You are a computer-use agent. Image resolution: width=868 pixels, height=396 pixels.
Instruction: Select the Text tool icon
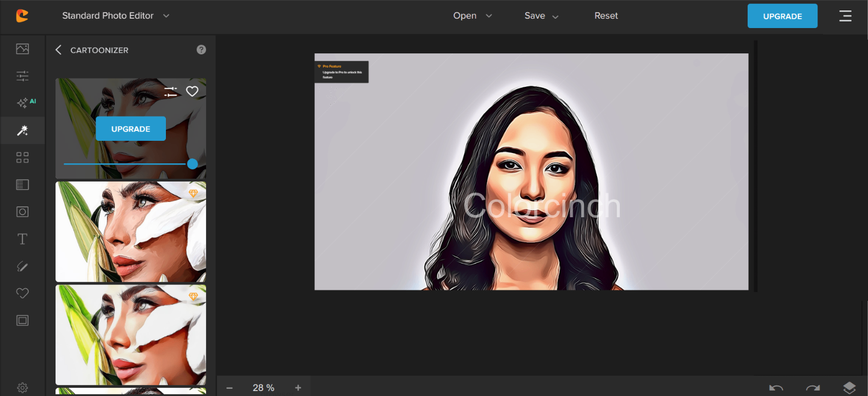23,239
